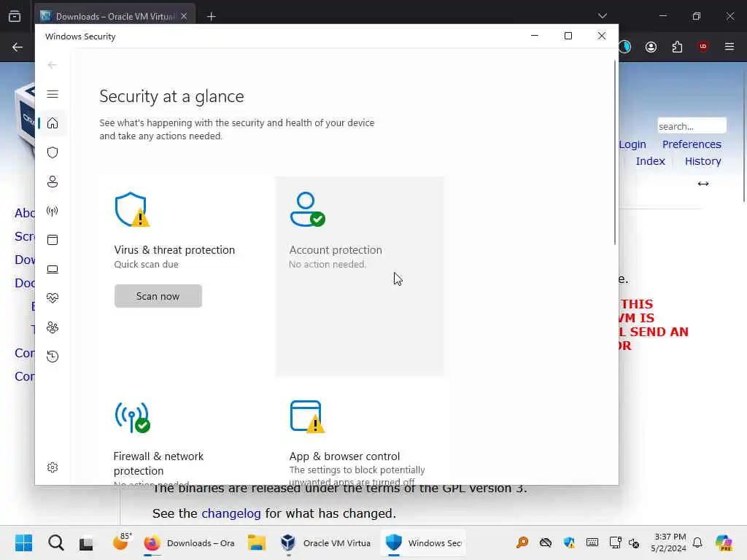Open Task View on the taskbar

[x=86, y=542]
